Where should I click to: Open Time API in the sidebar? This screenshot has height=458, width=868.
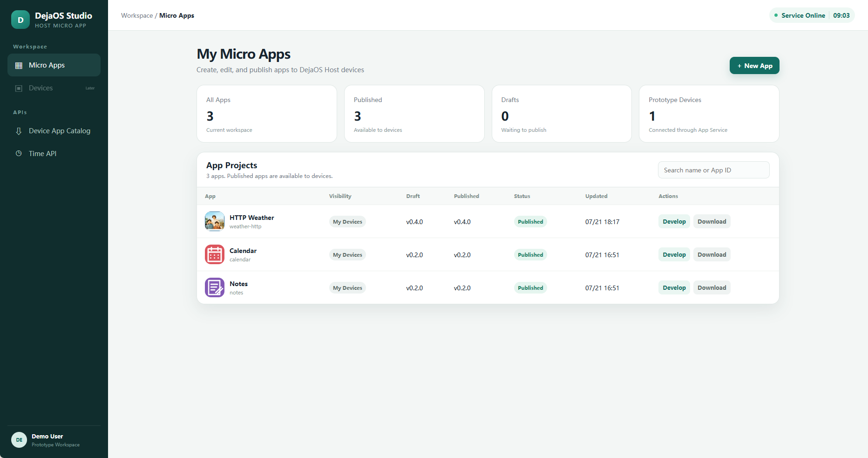coord(54,153)
